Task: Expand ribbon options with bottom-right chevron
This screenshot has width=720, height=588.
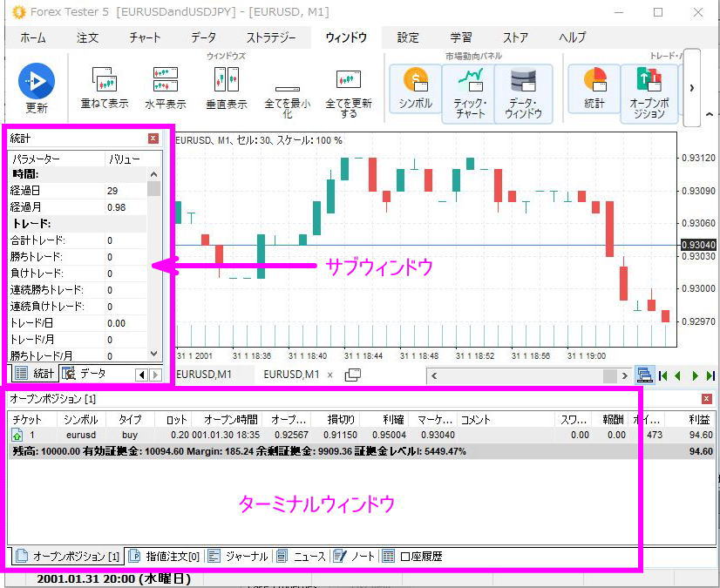Action: (710, 114)
